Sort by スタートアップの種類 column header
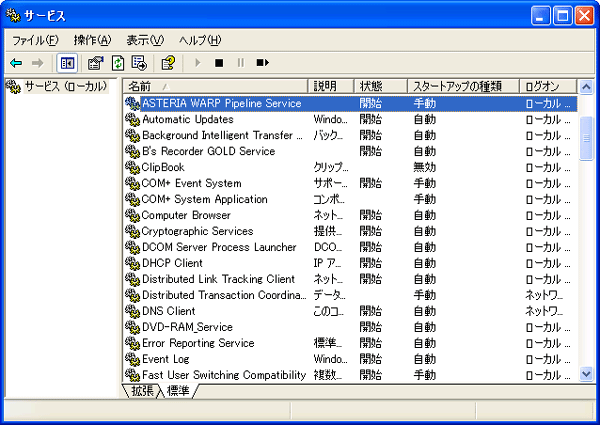Image resolution: width=600 pixels, height=425 pixels. point(463,87)
